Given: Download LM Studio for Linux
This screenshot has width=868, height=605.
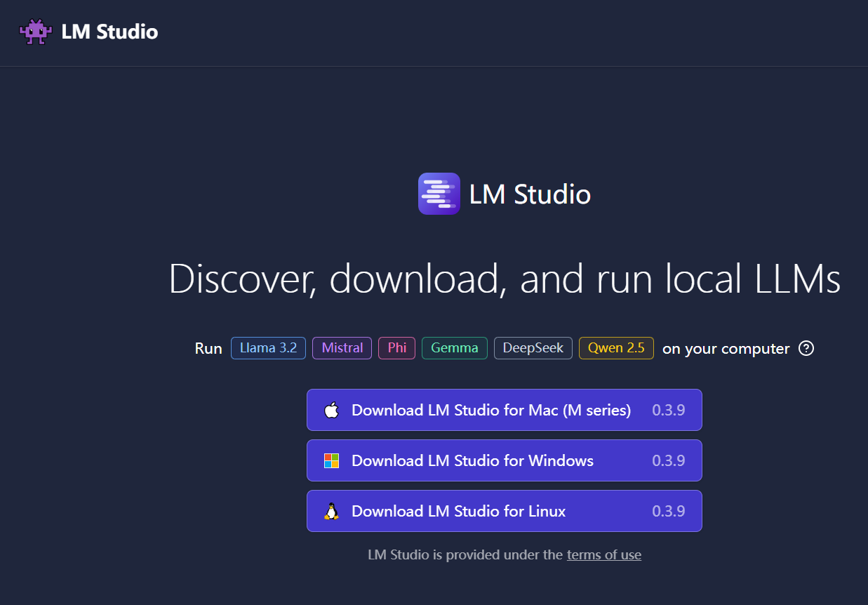Looking at the screenshot, I should pyautogui.click(x=505, y=511).
